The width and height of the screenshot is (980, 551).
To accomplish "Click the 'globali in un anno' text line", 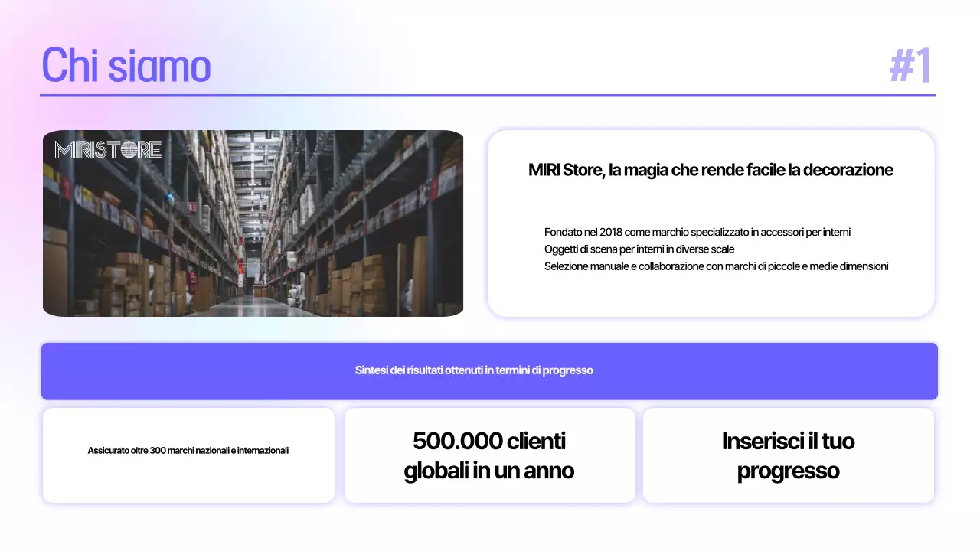I will [489, 471].
